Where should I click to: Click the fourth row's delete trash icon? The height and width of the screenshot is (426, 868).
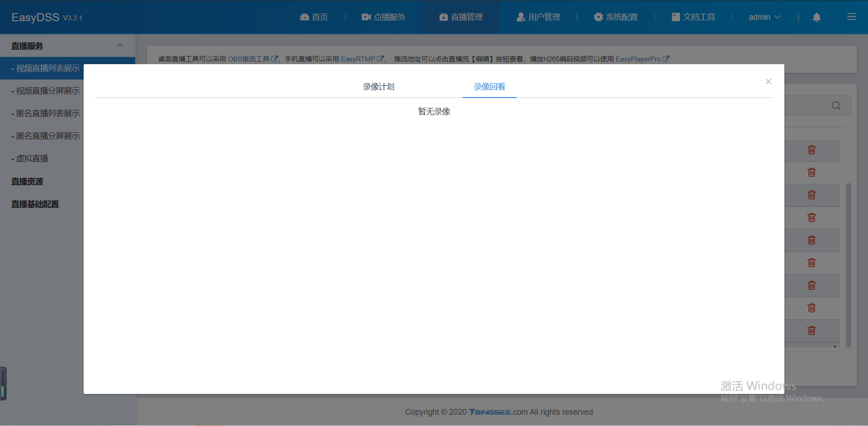811,217
